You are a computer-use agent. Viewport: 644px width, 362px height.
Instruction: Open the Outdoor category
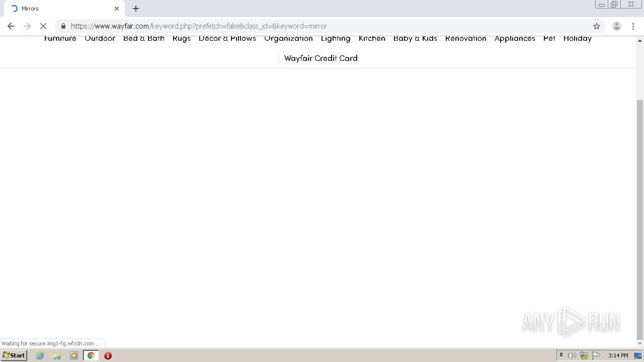(100, 38)
